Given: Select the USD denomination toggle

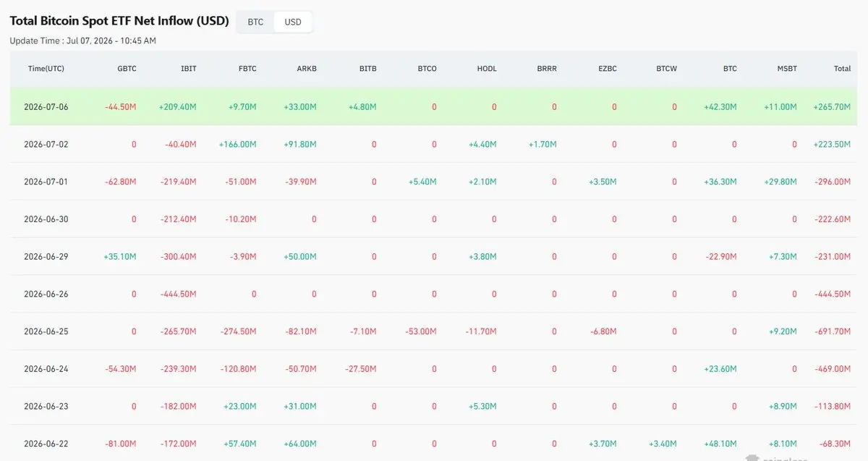Looking at the screenshot, I should coord(293,22).
